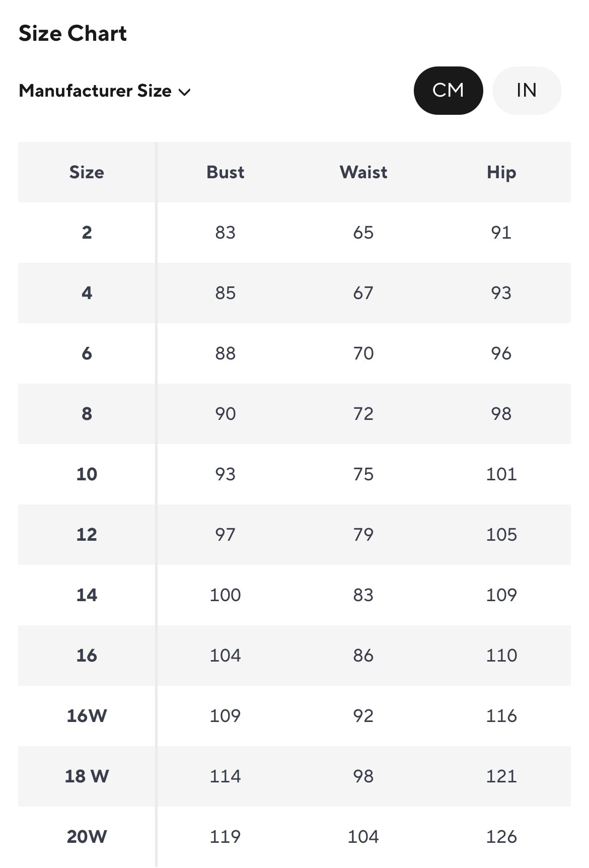Select the size 14 row label
Viewport: 589px width, 868px height.
(x=87, y=595)
